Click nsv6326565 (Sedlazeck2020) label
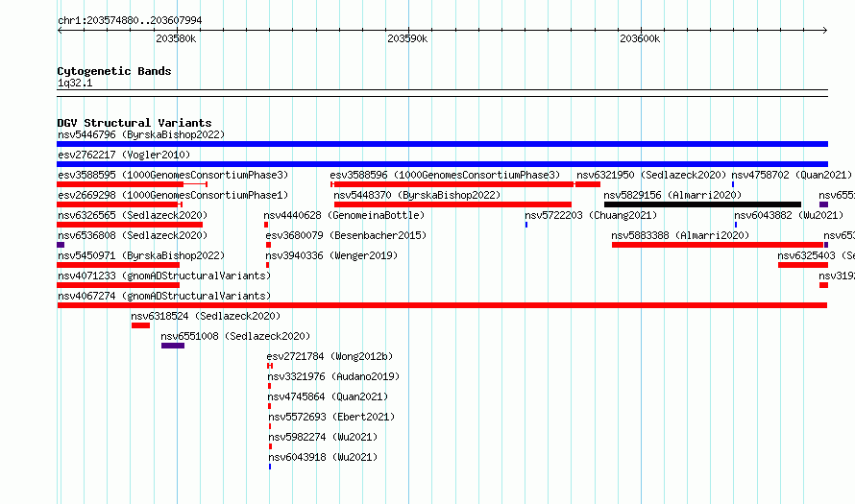 pyautogui.click(x=133, y=215)
